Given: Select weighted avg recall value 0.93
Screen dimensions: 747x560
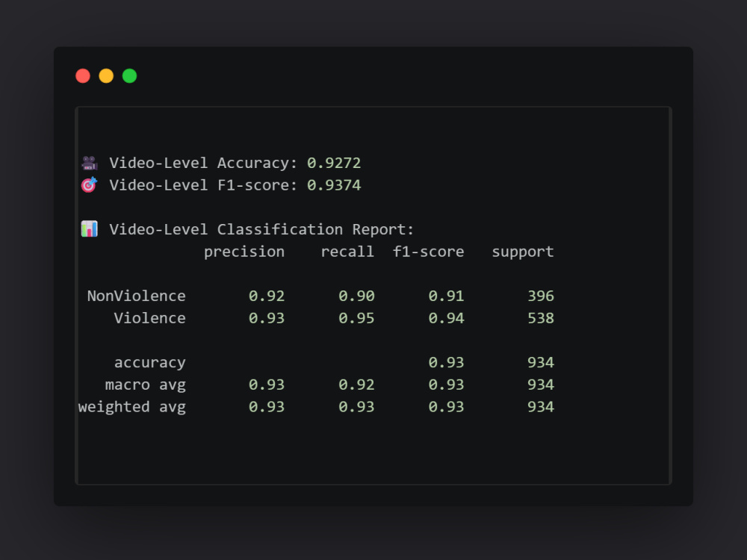Looking at the screenshot, I should (x=356, y=407).
